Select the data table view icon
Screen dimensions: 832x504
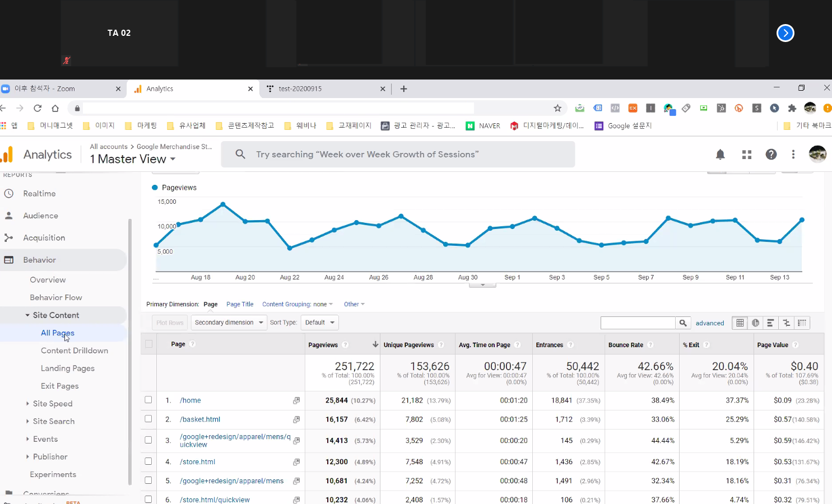[x=740, y=323]
